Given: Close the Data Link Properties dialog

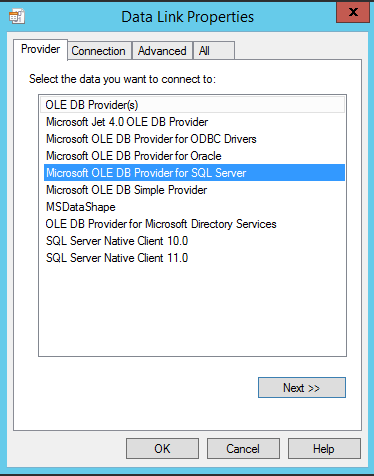Looking at the screenshot, I should pos(353,12).
